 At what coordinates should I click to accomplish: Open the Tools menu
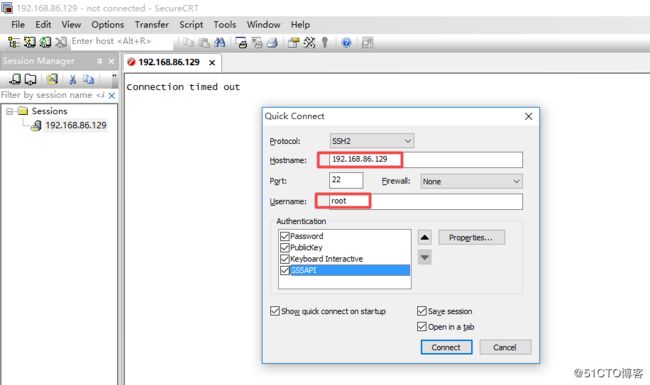225,25
